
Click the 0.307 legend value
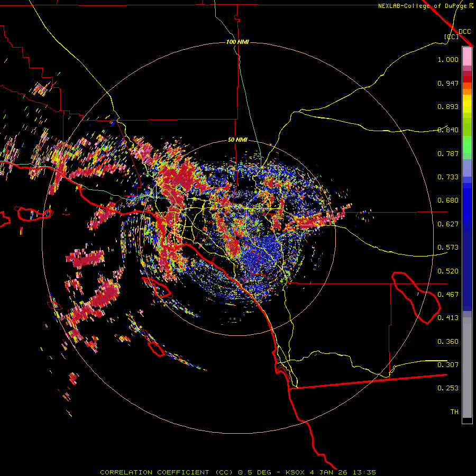[x=448, y=365]
